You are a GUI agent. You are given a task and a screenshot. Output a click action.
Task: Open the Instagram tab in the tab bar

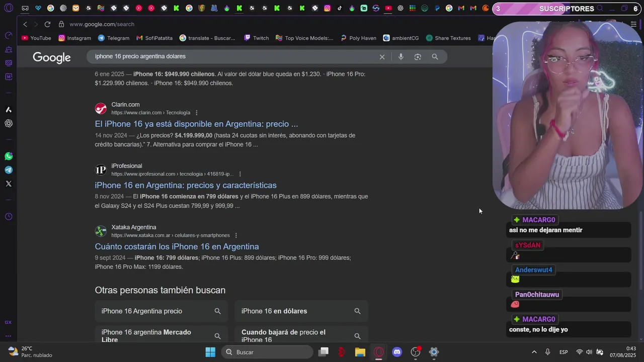[x=328, y=8]
